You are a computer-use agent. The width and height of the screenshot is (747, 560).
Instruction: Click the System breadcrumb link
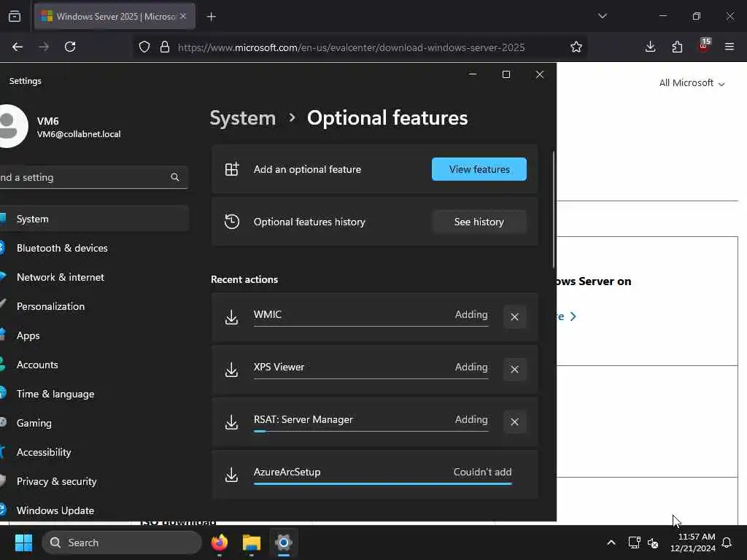click(x=242, y=118)
